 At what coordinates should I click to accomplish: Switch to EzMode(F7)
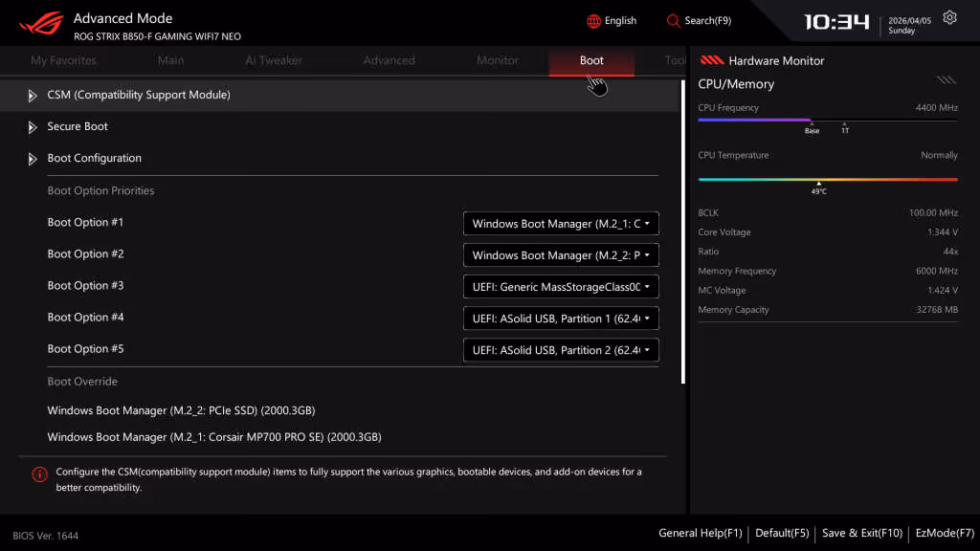click(x=945, y=533)
